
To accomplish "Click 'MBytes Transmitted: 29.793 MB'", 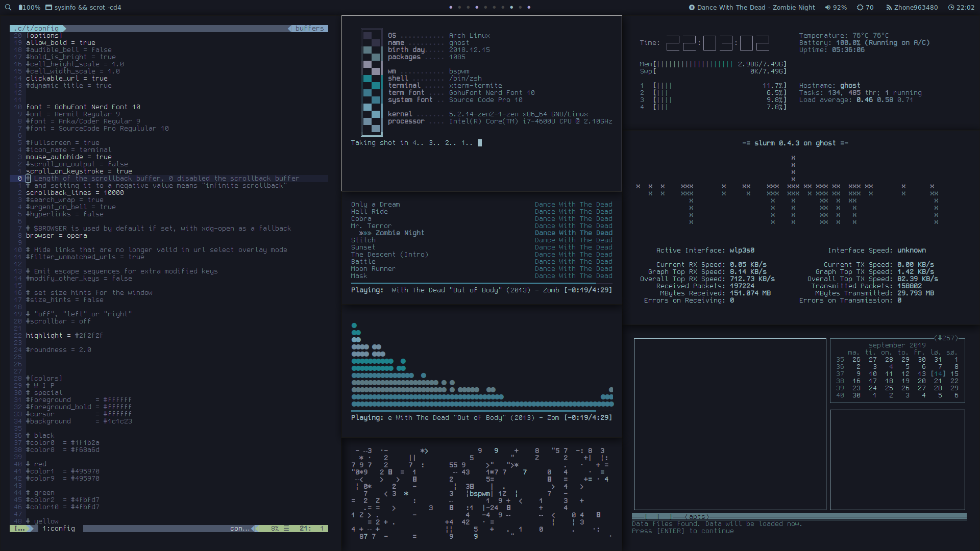I will point(874,293).
